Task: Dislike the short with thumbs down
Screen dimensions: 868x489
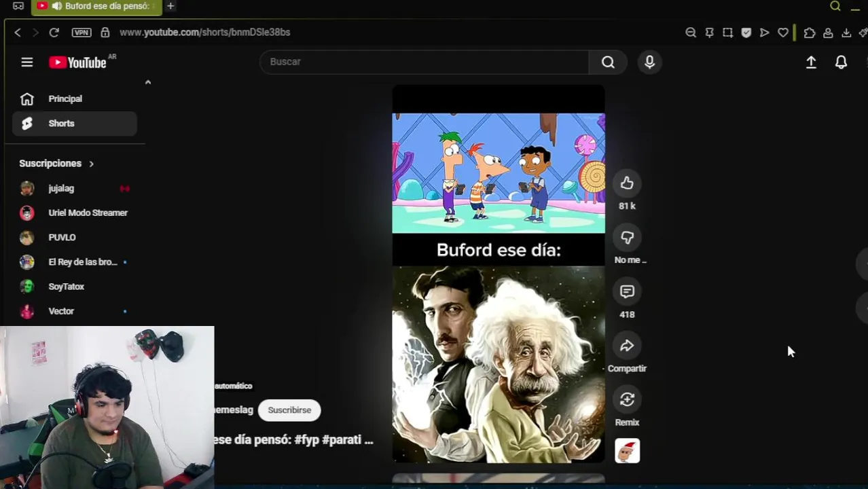Action: pyautogui.click(x=627, y=237)
